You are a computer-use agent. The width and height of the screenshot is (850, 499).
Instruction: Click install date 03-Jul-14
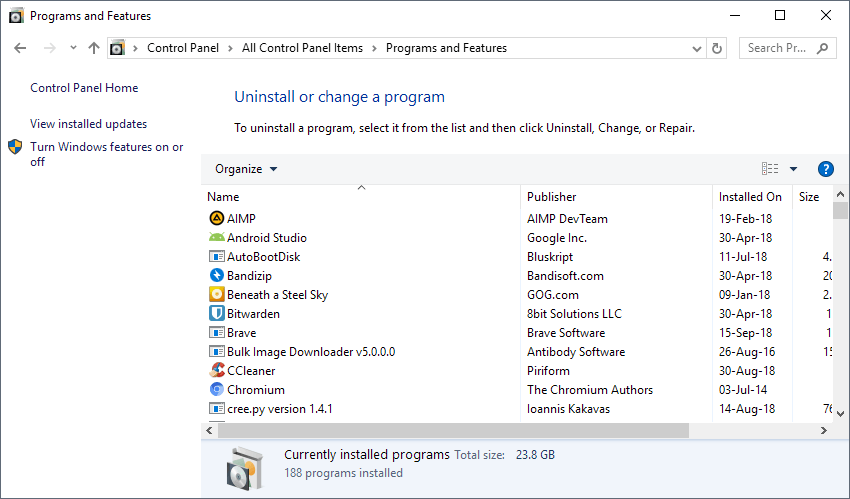744,390
